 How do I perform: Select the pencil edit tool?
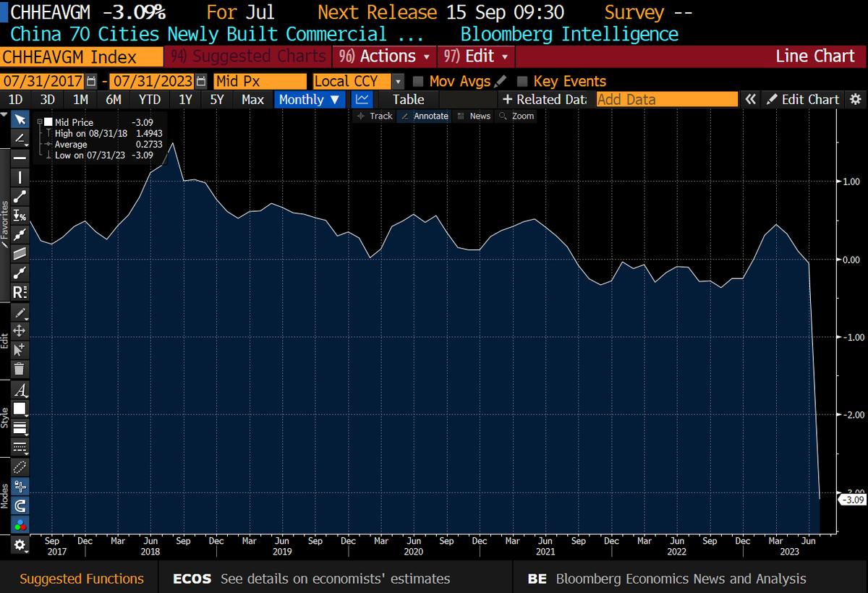coord(20,312)
